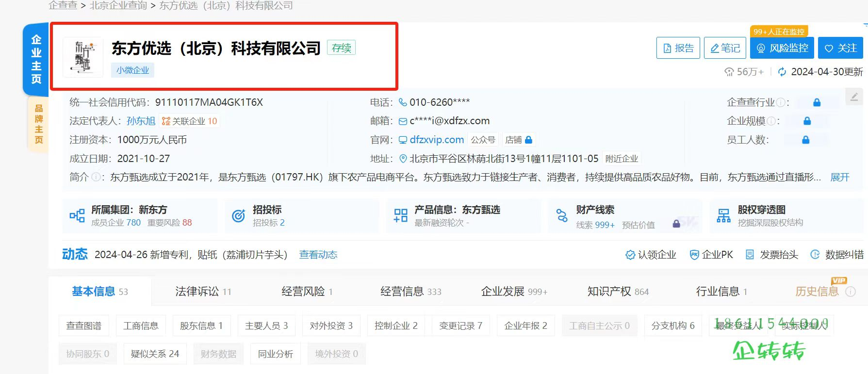This screenshot has width=868, height=374.
Task: Click 企查查 breadcrumb link
Action: click(63, 5)
